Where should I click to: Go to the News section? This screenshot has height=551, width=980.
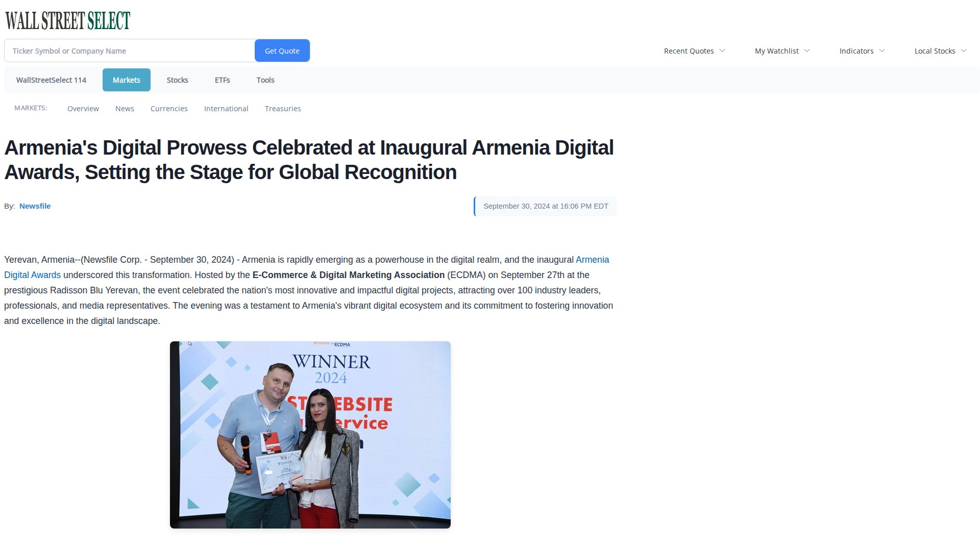(125, 108)
